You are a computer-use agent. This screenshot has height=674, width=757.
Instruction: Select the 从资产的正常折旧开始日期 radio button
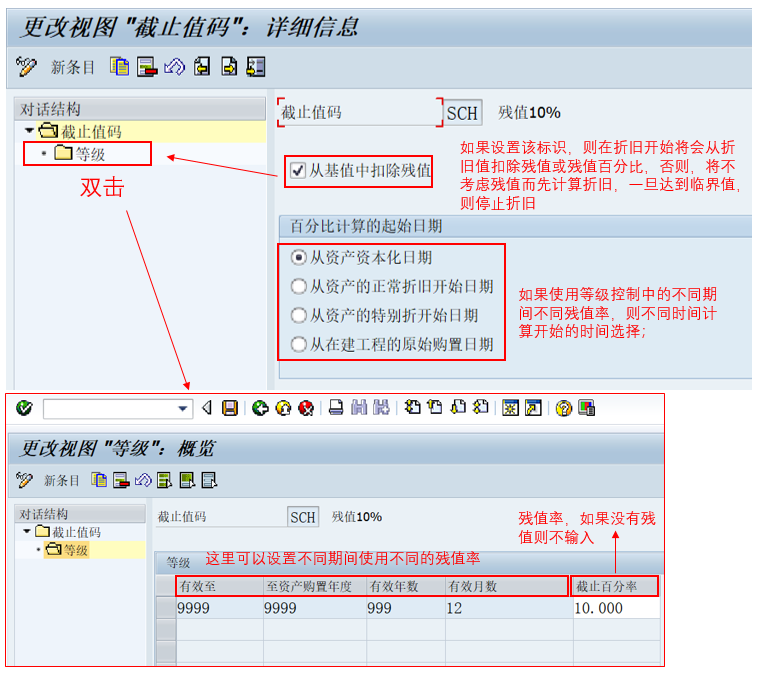298,286
